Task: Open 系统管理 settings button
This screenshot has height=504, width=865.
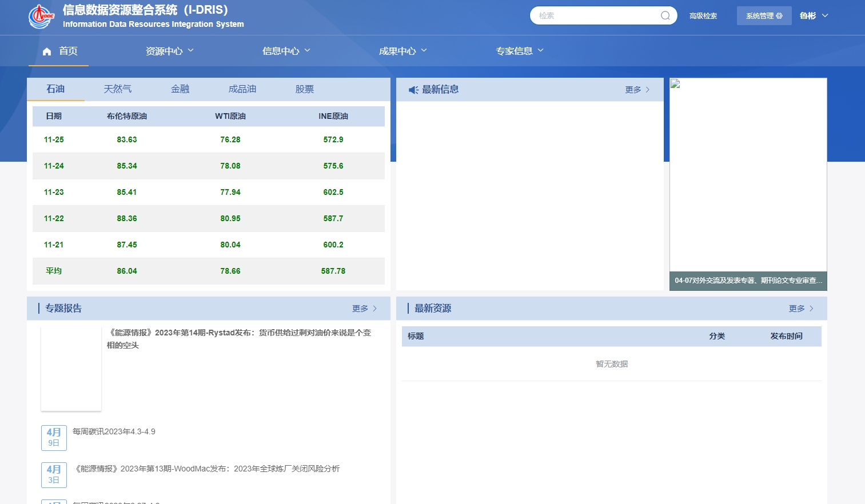Action: point(764,16)
